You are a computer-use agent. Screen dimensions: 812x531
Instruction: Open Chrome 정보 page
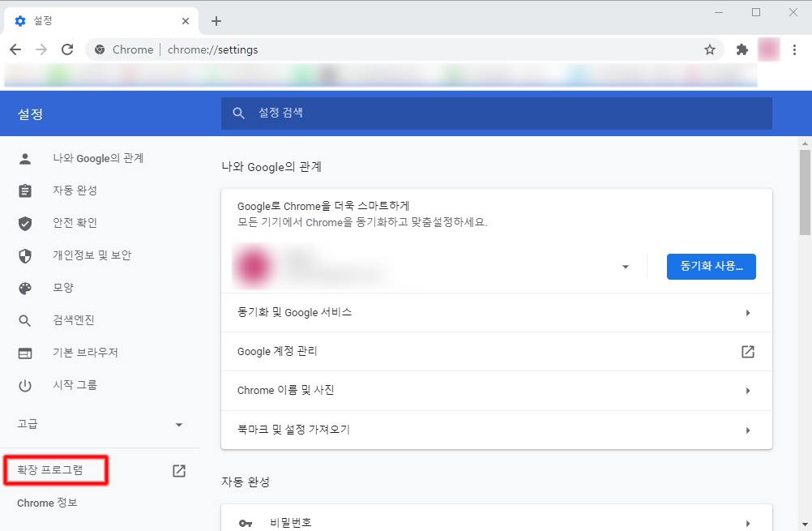tap(47, 503)
